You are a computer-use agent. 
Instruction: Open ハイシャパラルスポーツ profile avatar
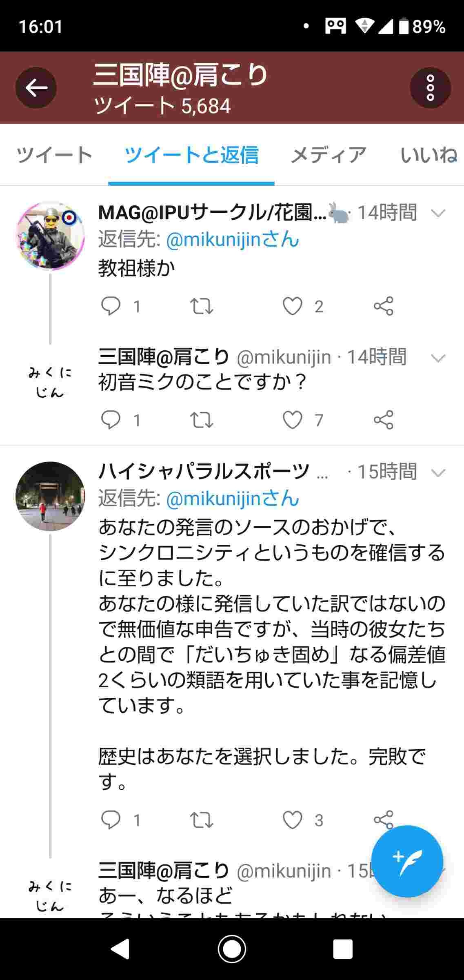pos(50,496)
